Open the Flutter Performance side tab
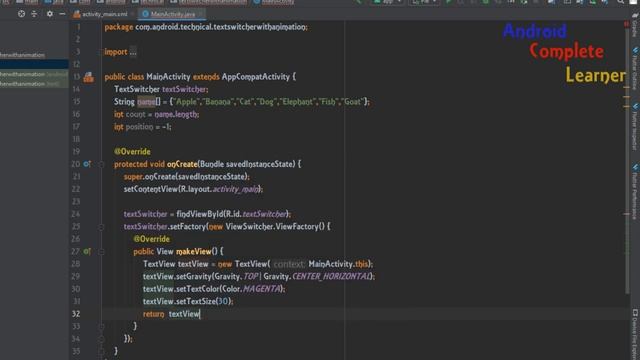This screenshot has height=360, width=640. click(635, 192)
